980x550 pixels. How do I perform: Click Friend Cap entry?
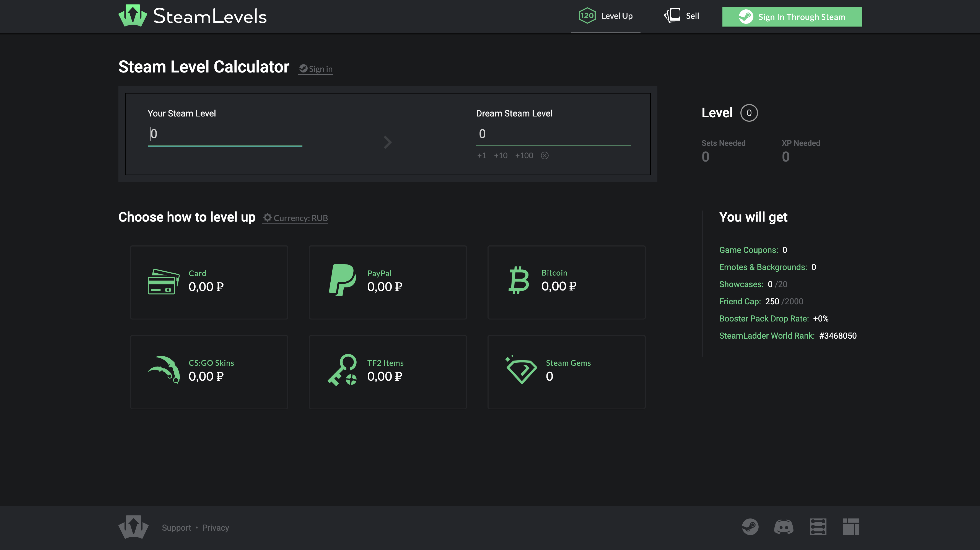(761, 301)
